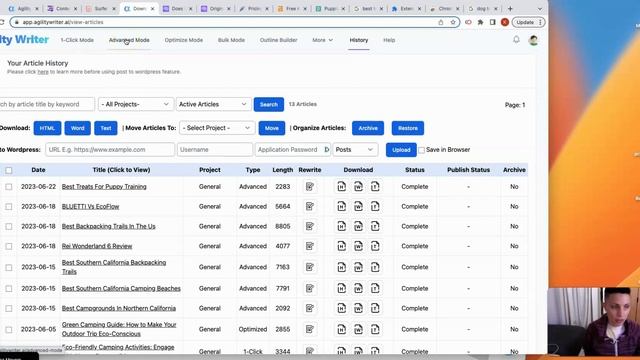Open the browser extensions puzzle icon
The image size is (640, 360).
480,22
